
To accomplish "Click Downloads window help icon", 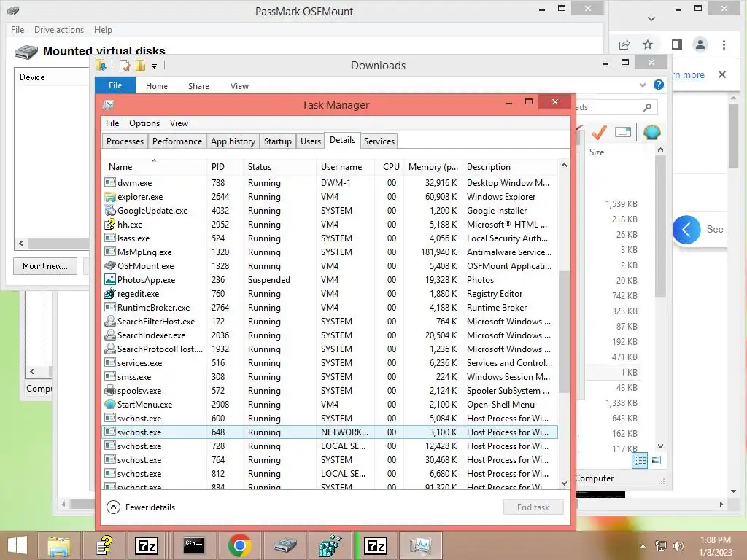I will 659,85.
